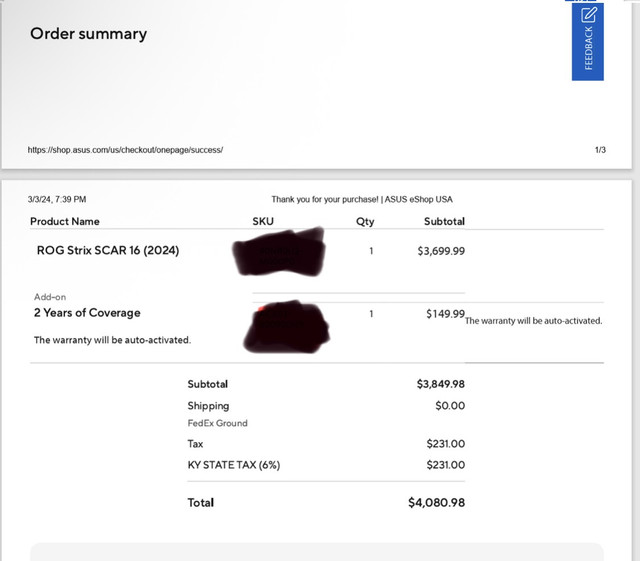Click the Feedback pencil edit icon
640x561 pixels.
click(x=589, y=15)
